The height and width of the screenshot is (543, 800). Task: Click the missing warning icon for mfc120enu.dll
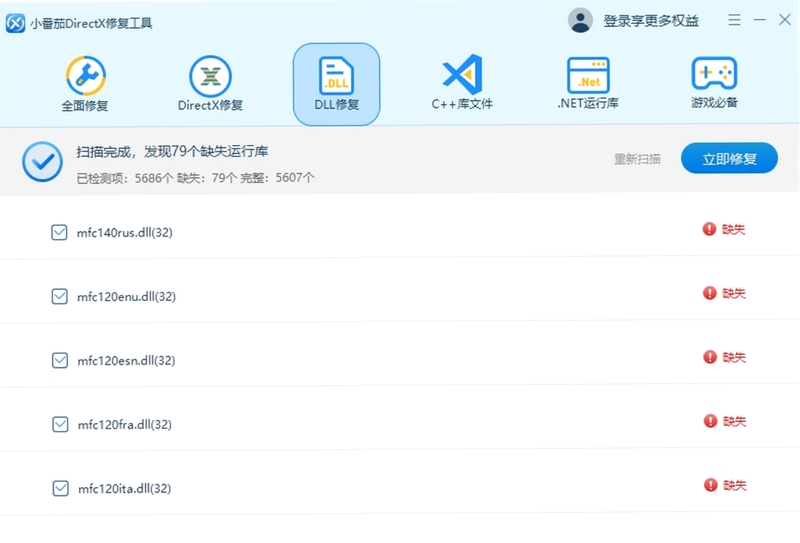point(710,293)
